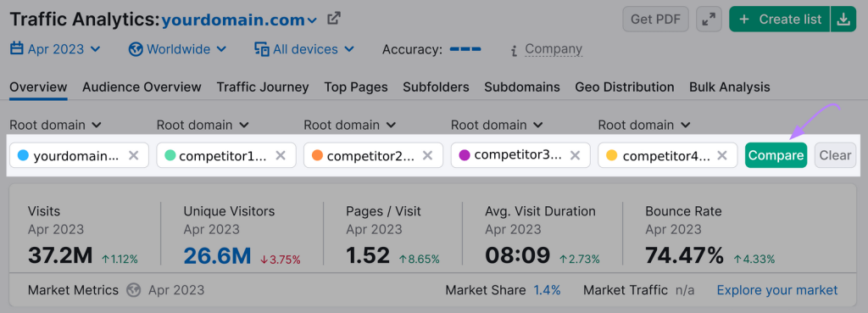The height and width of the screenshot is (313, 868).
Task: Open the All devices dropdown
Action: [304, 49]
